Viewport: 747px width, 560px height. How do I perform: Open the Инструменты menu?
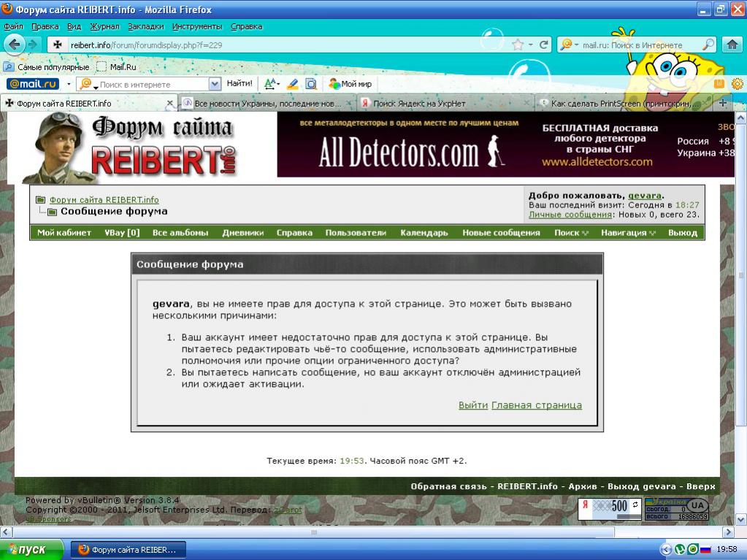[x=196, y=26]
